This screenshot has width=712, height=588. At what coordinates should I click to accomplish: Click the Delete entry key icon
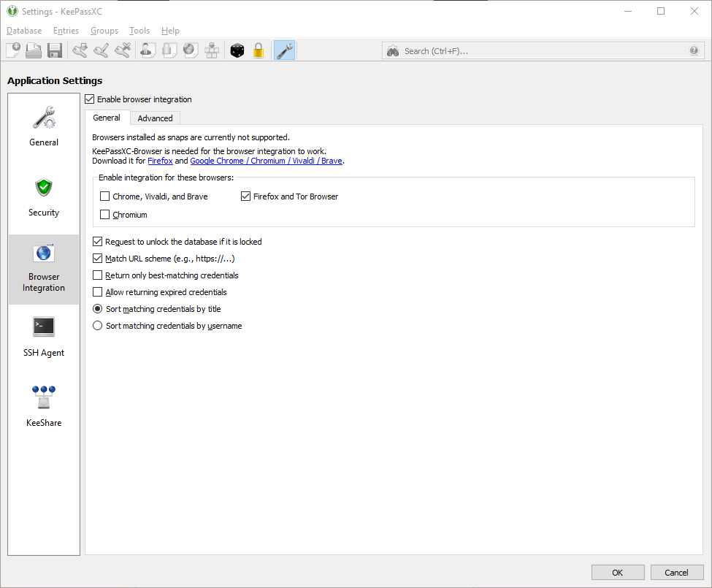pos(123,50)
